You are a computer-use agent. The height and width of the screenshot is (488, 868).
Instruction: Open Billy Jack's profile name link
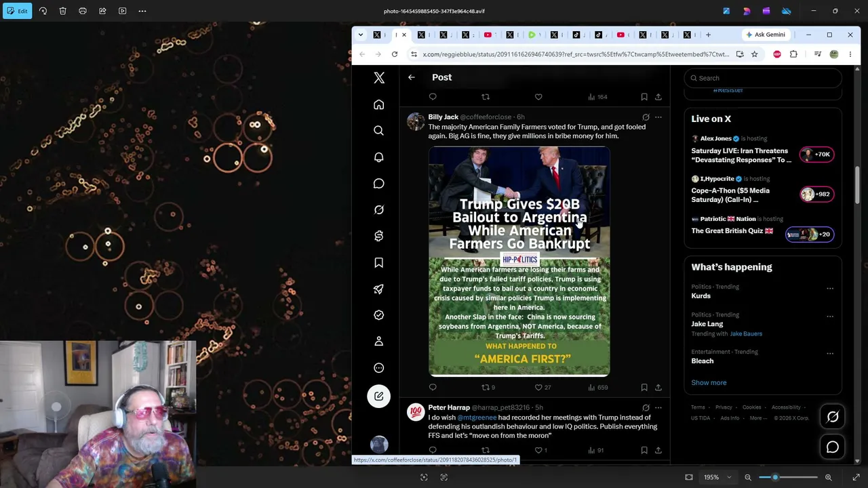click(443, 117)
